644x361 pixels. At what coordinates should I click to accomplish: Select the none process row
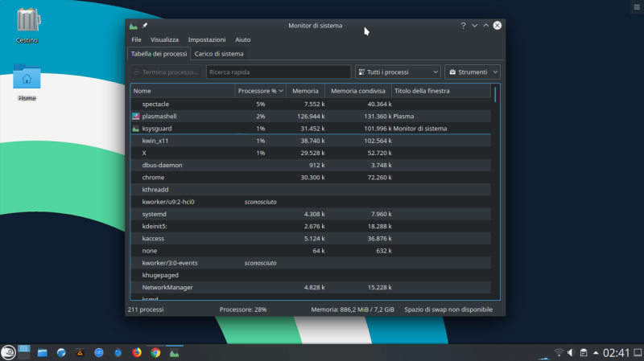click(x=311, y=251)
